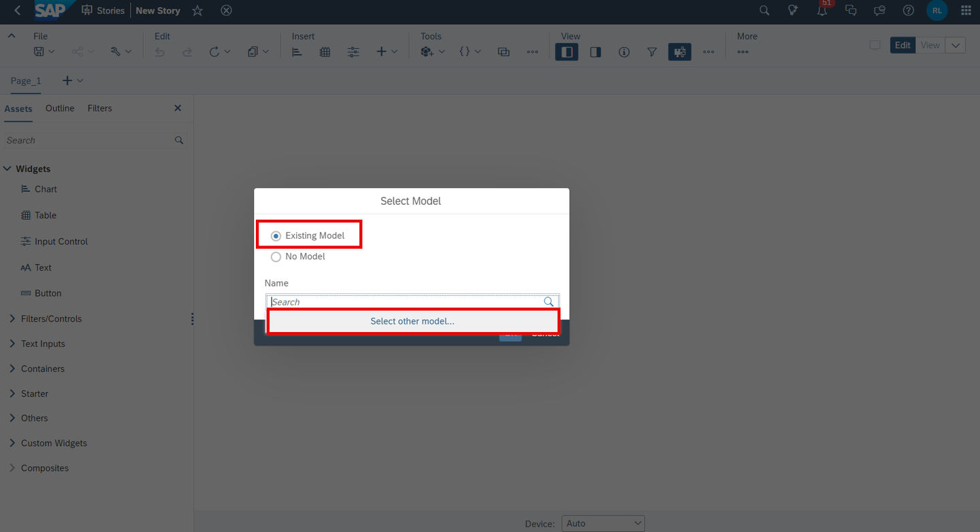Open the Stories breadcrumb
980x532 pixels.
pos(103,10)
